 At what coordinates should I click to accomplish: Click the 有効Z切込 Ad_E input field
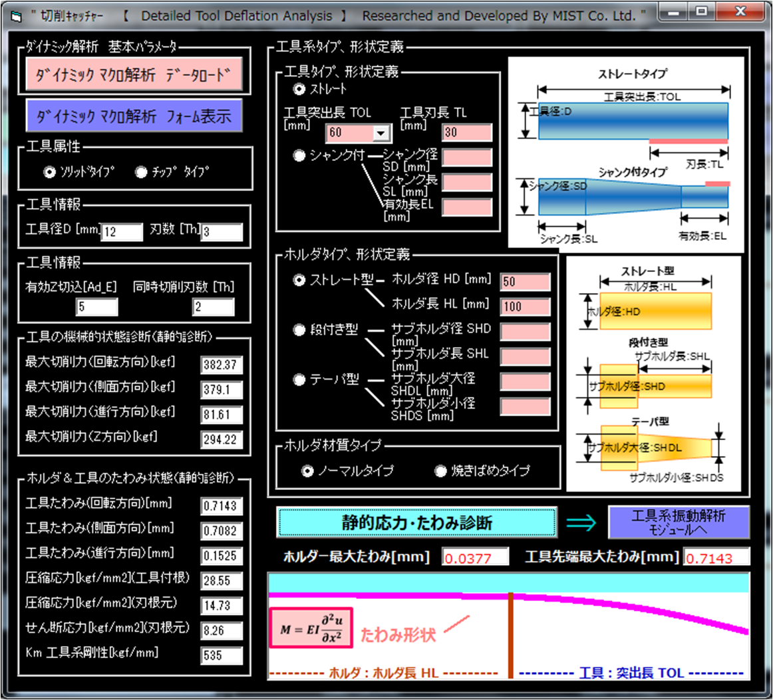[x=96, y=307]
